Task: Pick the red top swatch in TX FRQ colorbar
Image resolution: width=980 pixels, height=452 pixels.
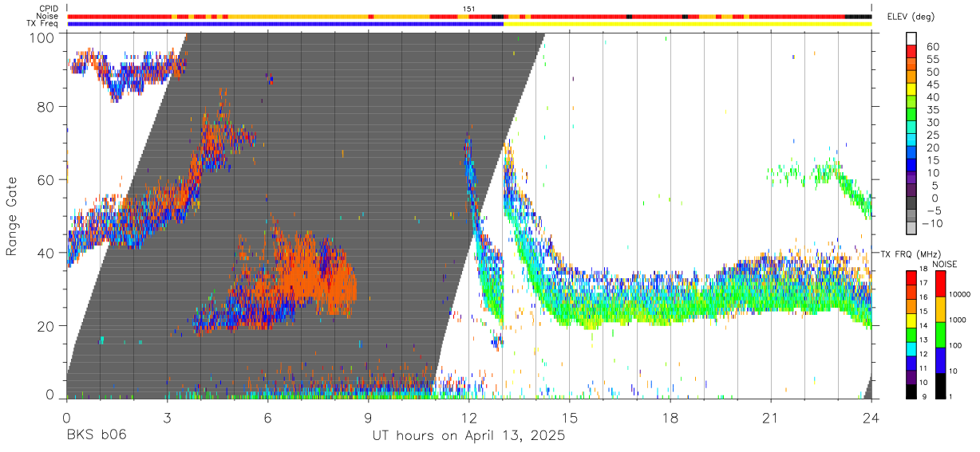Action: coord(911,277)
